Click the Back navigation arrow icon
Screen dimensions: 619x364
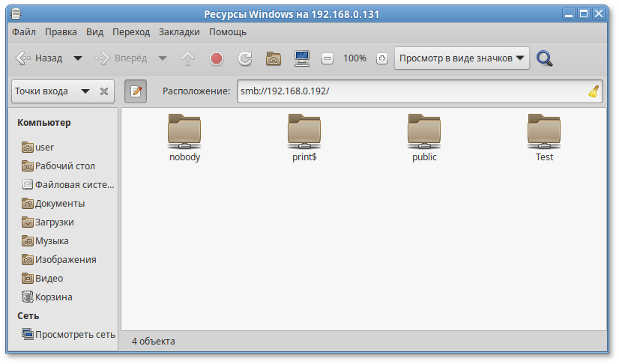[23, 58]
